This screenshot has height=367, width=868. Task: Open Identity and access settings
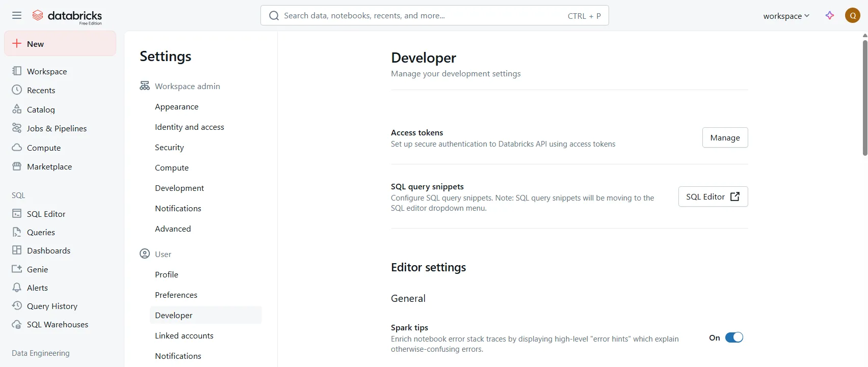click(189, 127)
